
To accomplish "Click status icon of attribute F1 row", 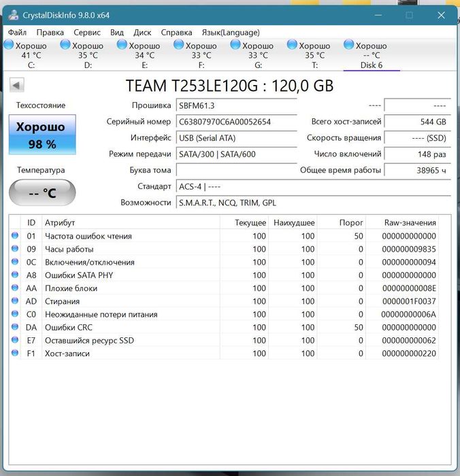I will click(x=15, y=353).
